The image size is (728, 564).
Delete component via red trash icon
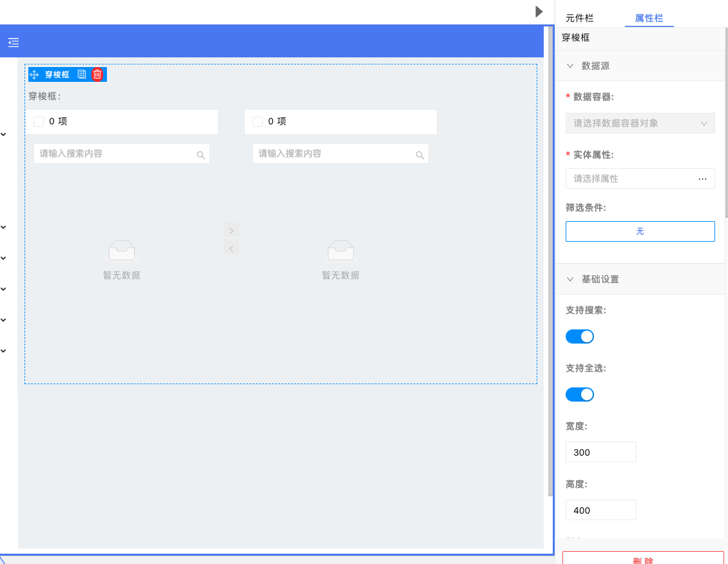(97, 74)
